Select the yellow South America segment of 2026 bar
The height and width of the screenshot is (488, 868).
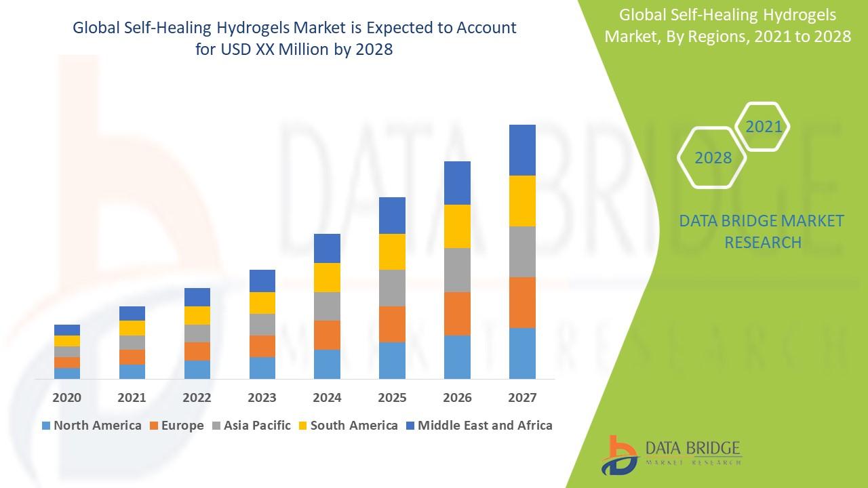[x=457, y=226]
